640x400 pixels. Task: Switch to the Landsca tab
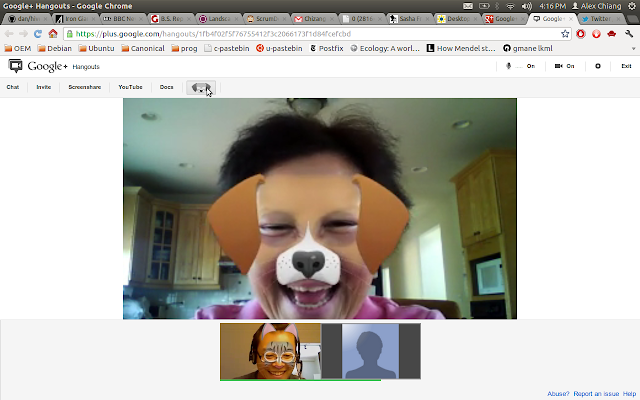tap(218, 19)
